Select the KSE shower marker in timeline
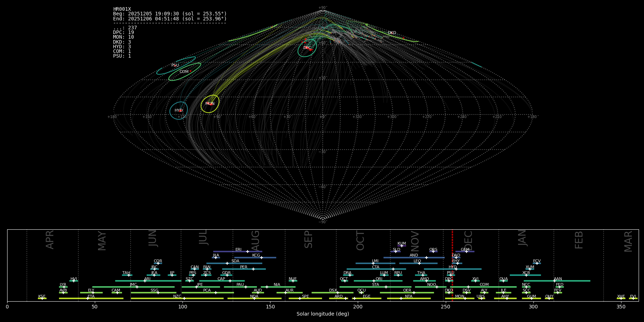The height and width of the screenshot is (322, 644). click(x=42, y=298)
